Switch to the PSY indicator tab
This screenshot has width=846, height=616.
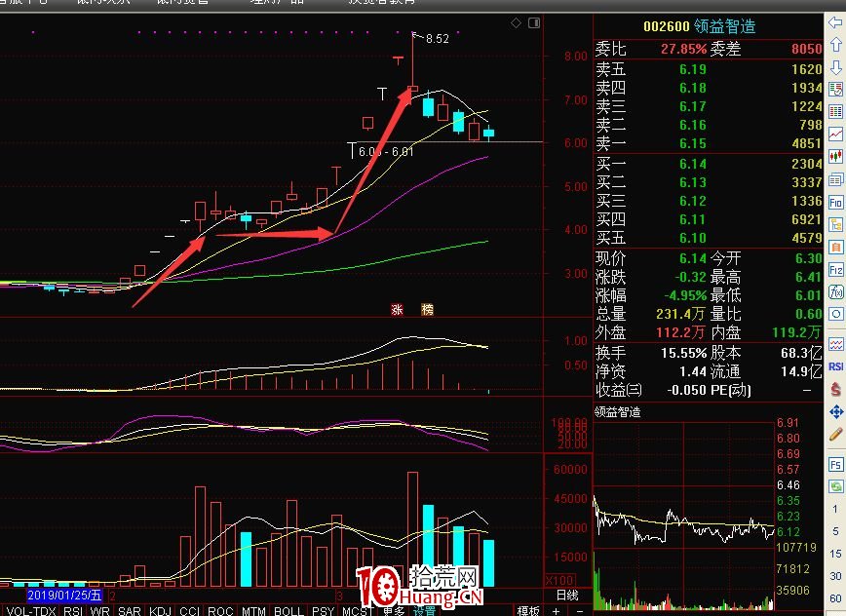[x=324, y=610]
